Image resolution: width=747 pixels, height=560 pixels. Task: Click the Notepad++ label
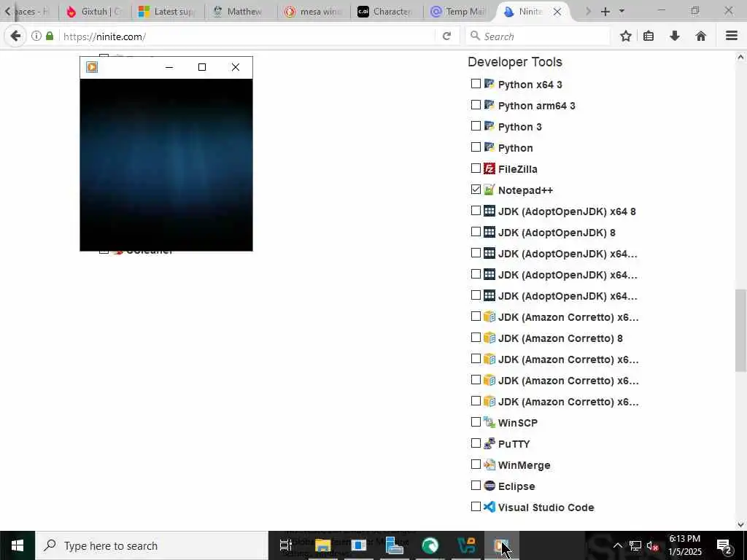[525, 190]
